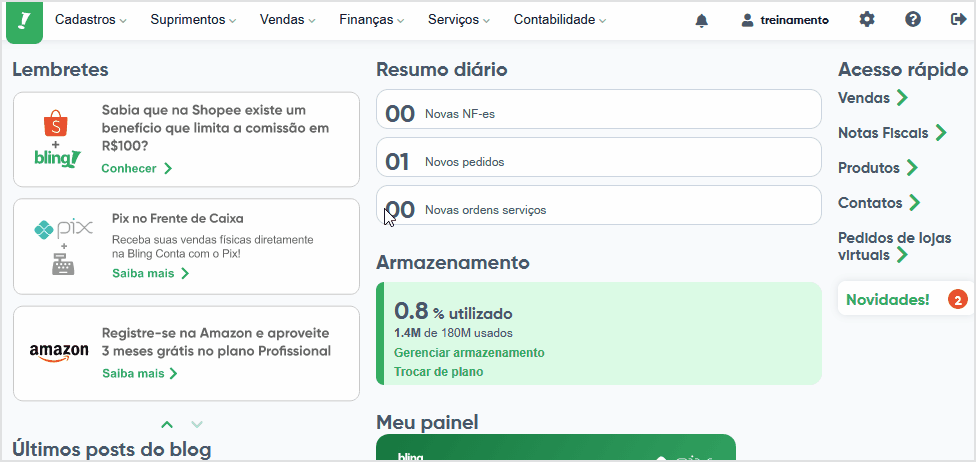Open the settings gear icon
The image size is (976, 462).
866,19
